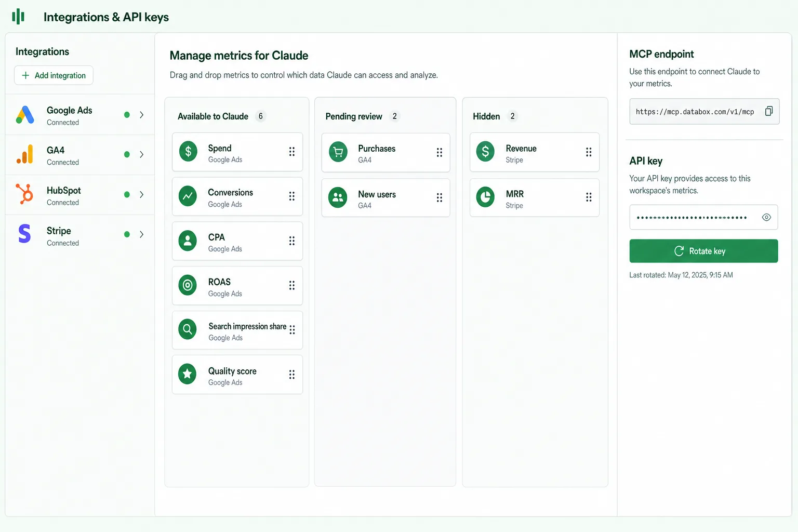
Task: Select the MRR metric label
Action: 515,194
